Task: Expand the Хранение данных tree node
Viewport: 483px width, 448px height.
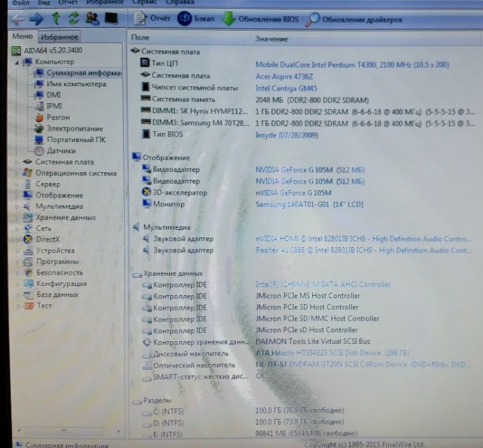Action: [17, 218]
